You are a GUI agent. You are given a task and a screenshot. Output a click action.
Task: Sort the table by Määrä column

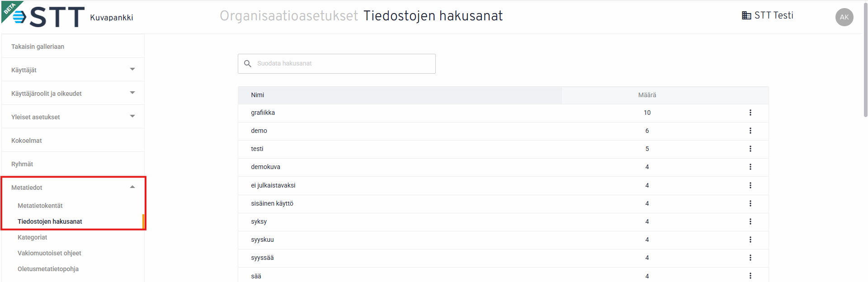coord(647,95)
